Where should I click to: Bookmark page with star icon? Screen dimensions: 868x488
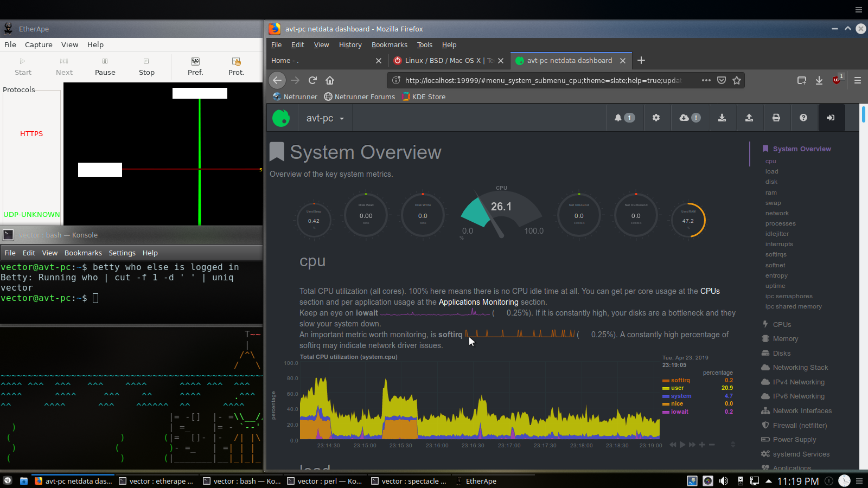pyautogui.click(x=737, y=80)
